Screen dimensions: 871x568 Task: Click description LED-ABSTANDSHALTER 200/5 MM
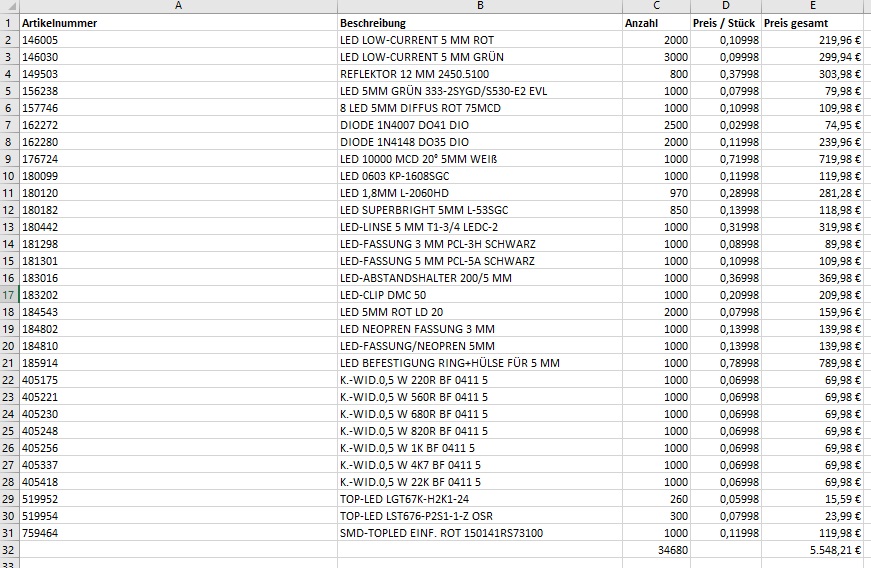(480, 278)
